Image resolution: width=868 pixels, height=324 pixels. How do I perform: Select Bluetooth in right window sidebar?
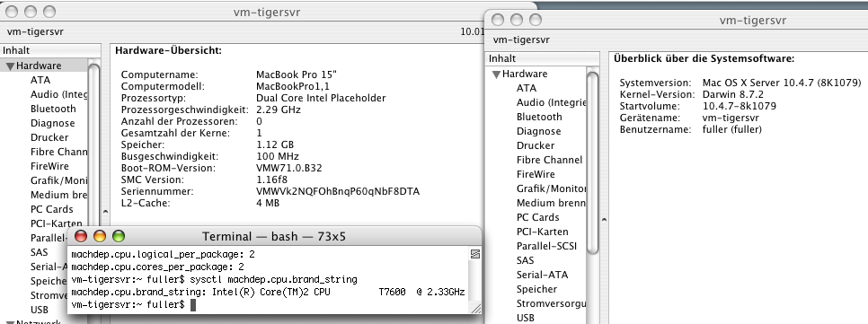coord(539,117)
